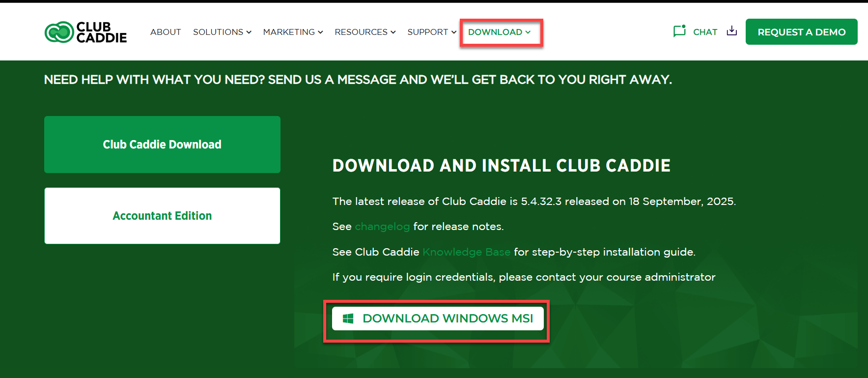Screen dimensions: 868x378
Task: Click the CLUB CADDIE wordmark text
Action: tap(101, 32)
